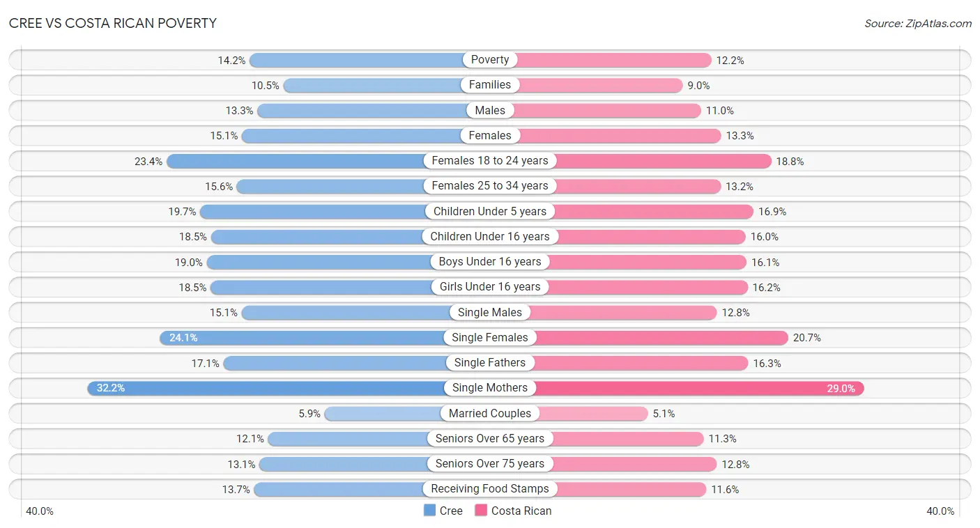Screen dimensions: 980x528
Task: Click the blue Cree legend swatch
Action: pos(429,511)
